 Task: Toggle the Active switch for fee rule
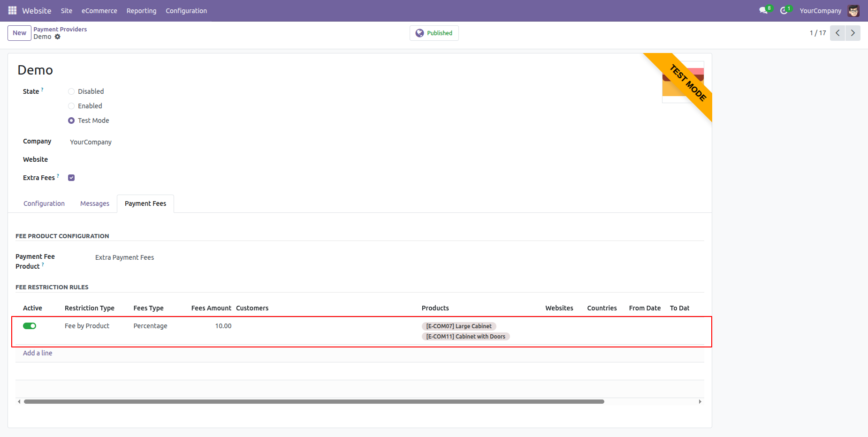click(x=30, y=326)
